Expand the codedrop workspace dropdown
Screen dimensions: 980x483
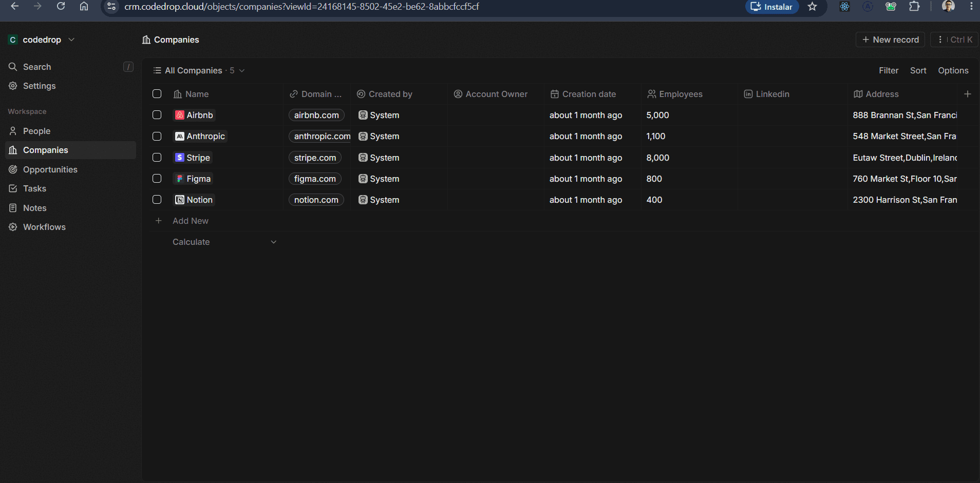coord(71,40)
